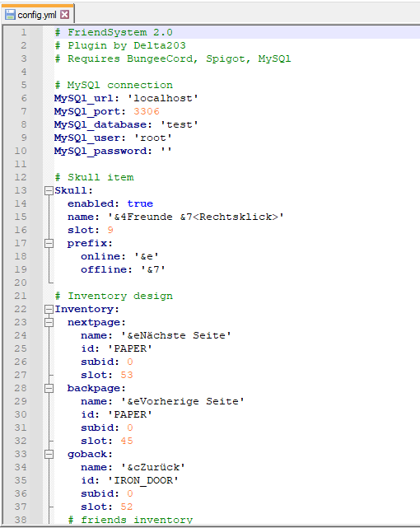Screen dimensions: 420x528
Task: Click the offline prefix value '&7'
Action: click(x=153, y=269)
